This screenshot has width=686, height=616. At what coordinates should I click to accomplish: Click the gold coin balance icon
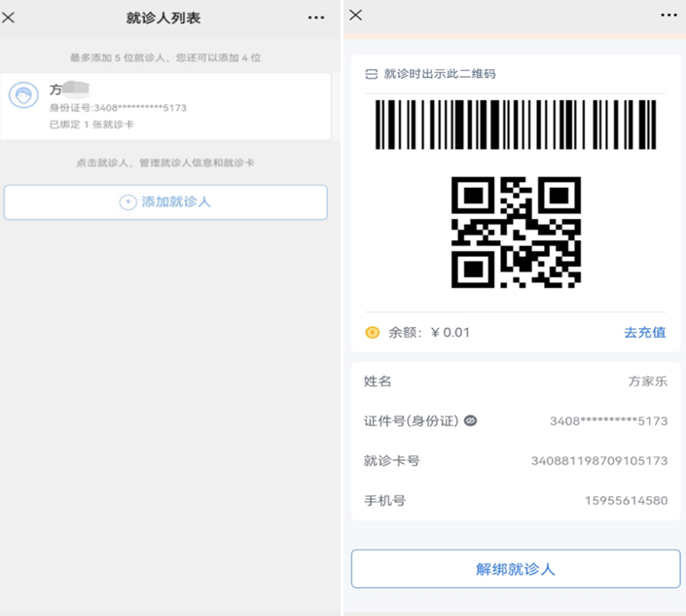[373, 333]
